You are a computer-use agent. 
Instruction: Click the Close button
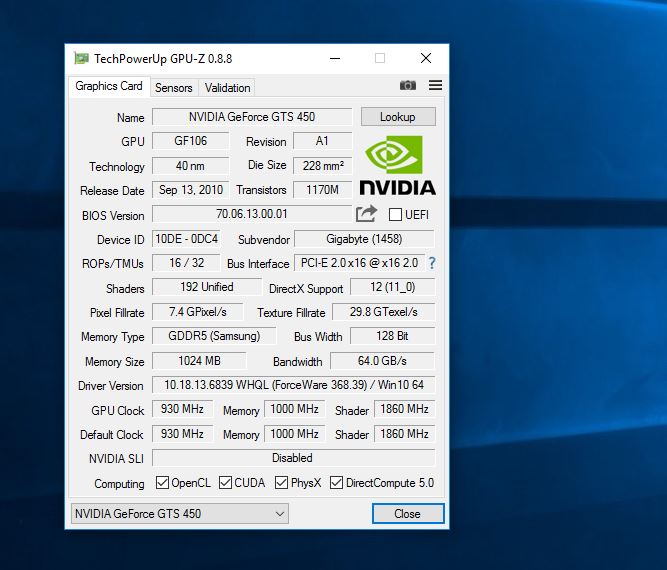click(408, 513)
